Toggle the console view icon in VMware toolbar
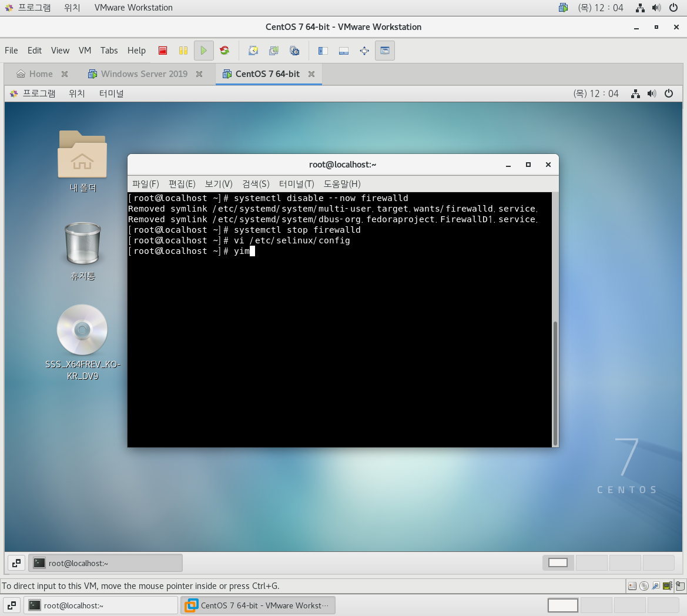Viewport: 687px width, 616px height. pyautogui.click(x=385, y=51)
